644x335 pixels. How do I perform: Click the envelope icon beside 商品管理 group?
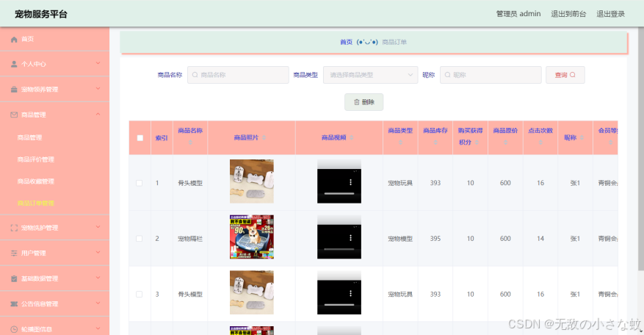[x=14, y=115]
